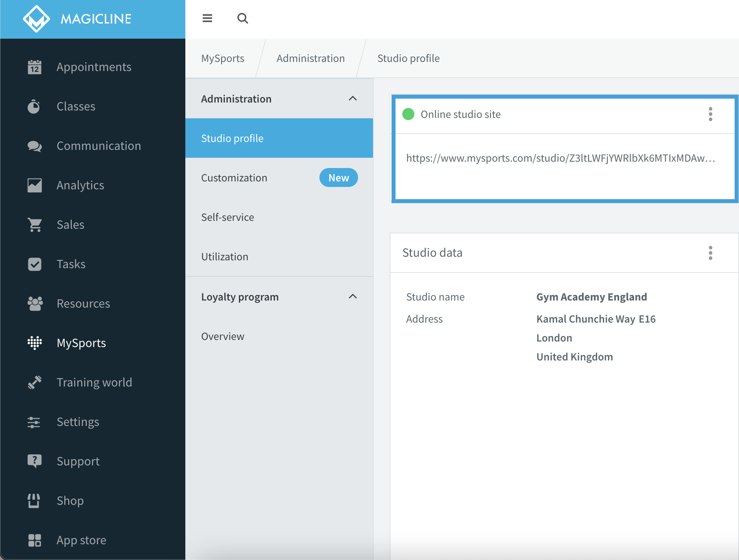Viewport: 739px width, 560px height.
Task: Click the Training world dumbbell icon
Action: tap(35, 383)
